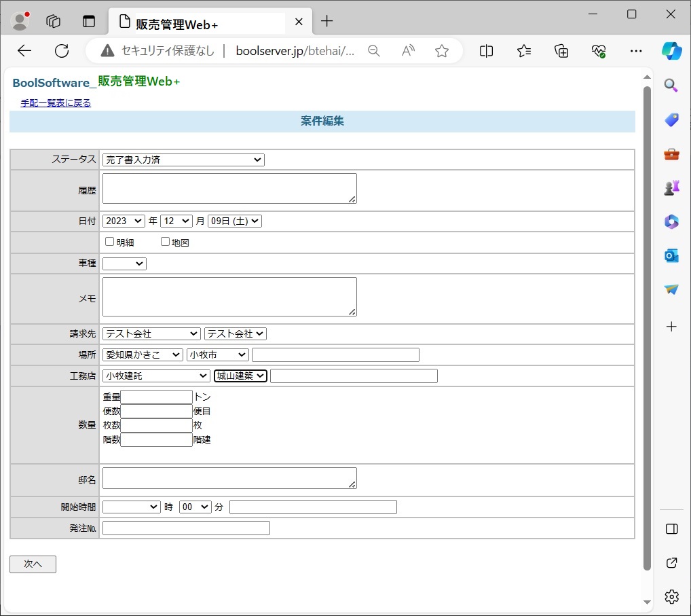Open split screen icon

[486, 51]
